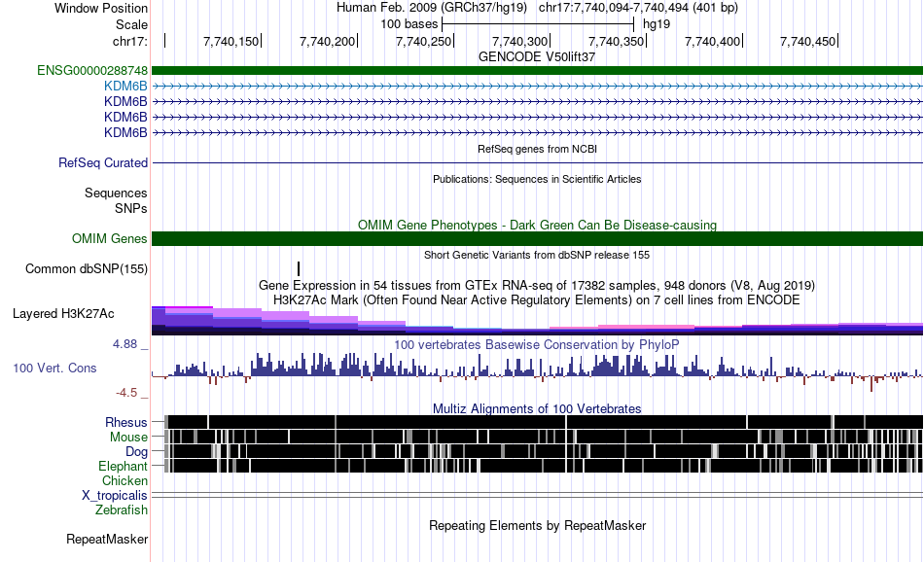Click the ENSG00000288748 gene label
The width and height of the screenshot is (924, 562).
(92, 71)
